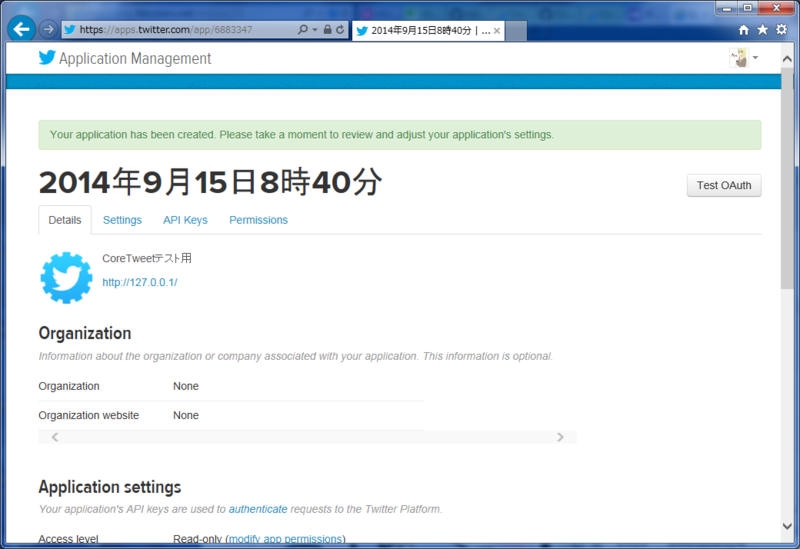Open the Permissions tab
This screenshot has width=800, height=549.
pos(258,220)
